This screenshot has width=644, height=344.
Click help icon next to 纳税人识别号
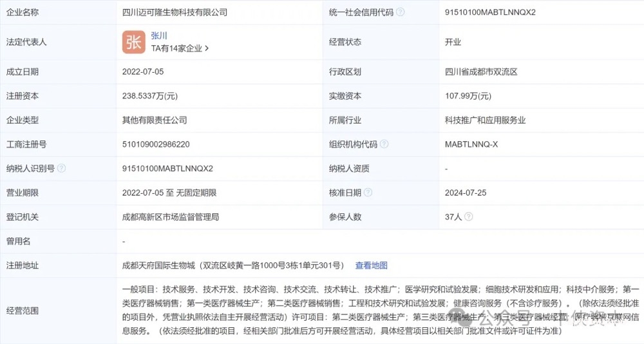tap(61, 168)
